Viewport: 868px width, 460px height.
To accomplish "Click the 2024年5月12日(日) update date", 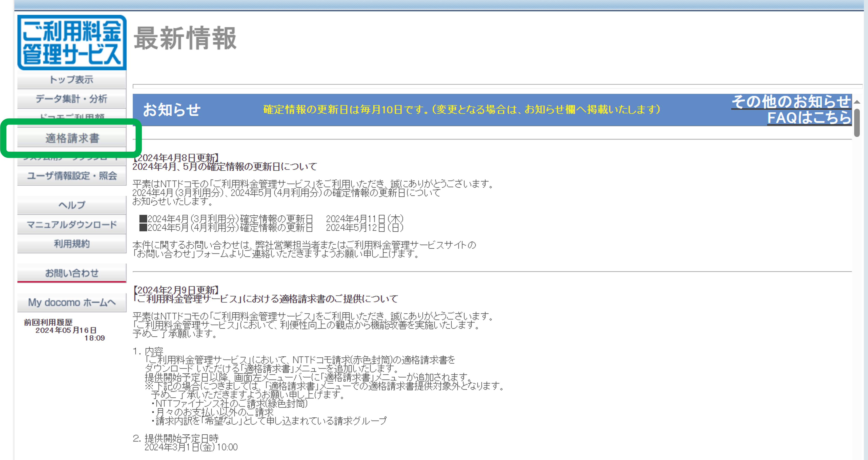I will click(365, 228).
